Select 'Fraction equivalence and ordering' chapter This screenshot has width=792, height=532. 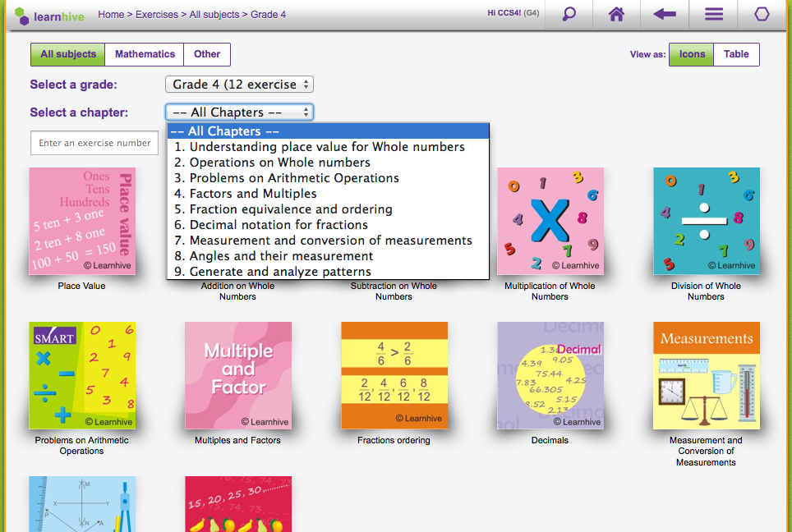[x=329, y=209]
